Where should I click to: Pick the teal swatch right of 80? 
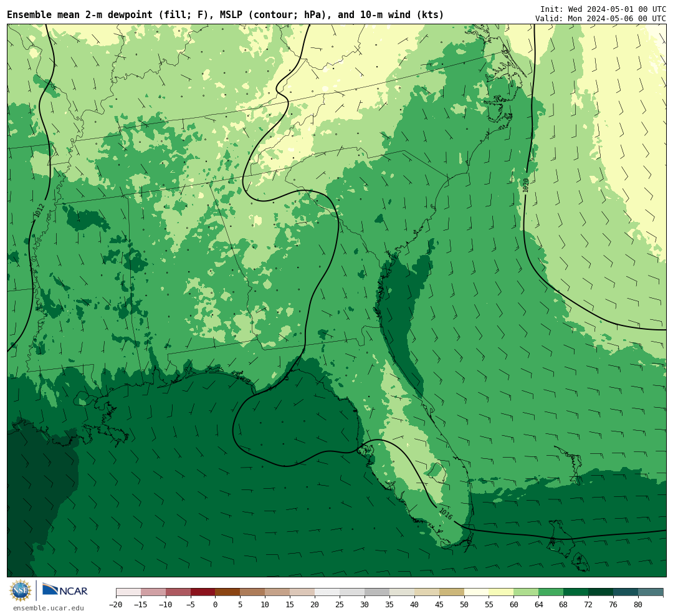tap(651, 592)
